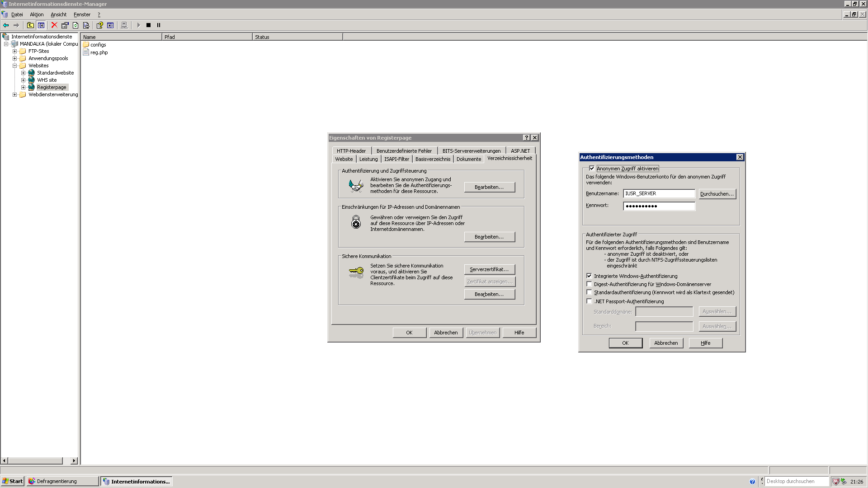Click the green refresh page icon

75,25
